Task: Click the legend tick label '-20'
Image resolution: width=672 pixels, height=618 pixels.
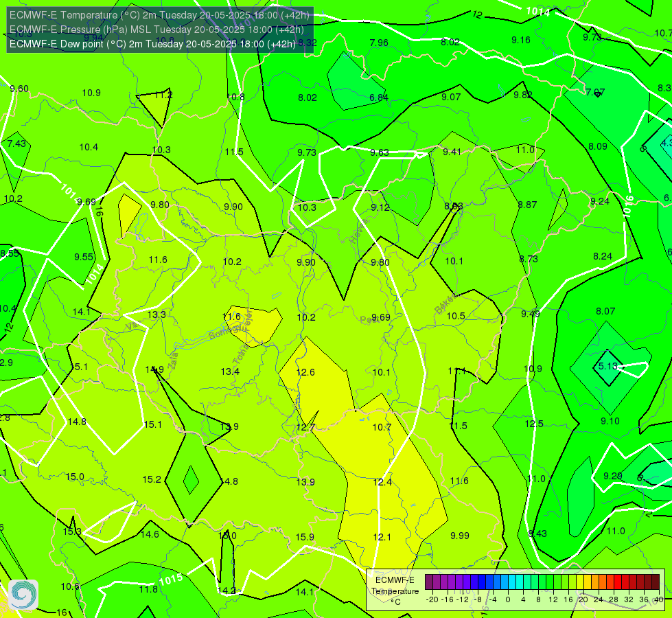Action: click(432, 599)
